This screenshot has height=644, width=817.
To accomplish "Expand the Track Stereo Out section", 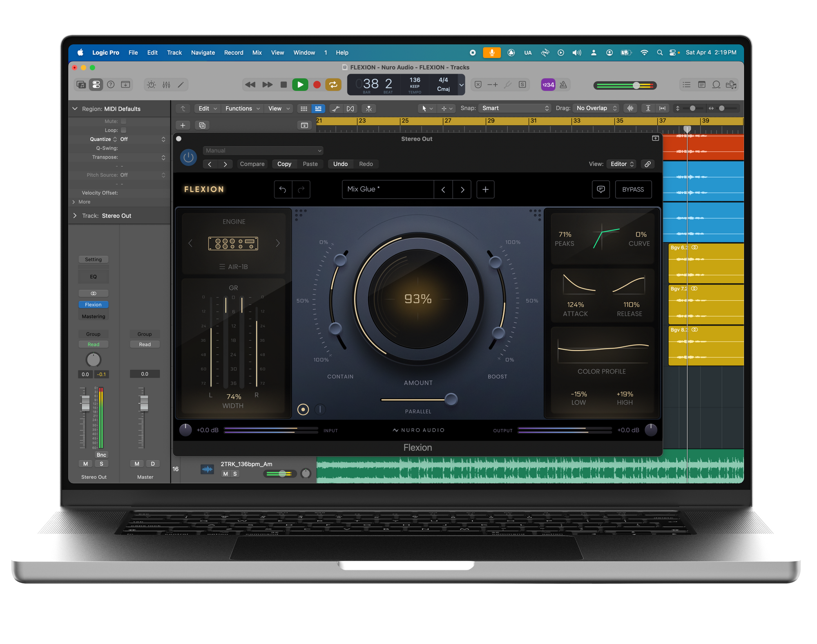I will 75,215.
